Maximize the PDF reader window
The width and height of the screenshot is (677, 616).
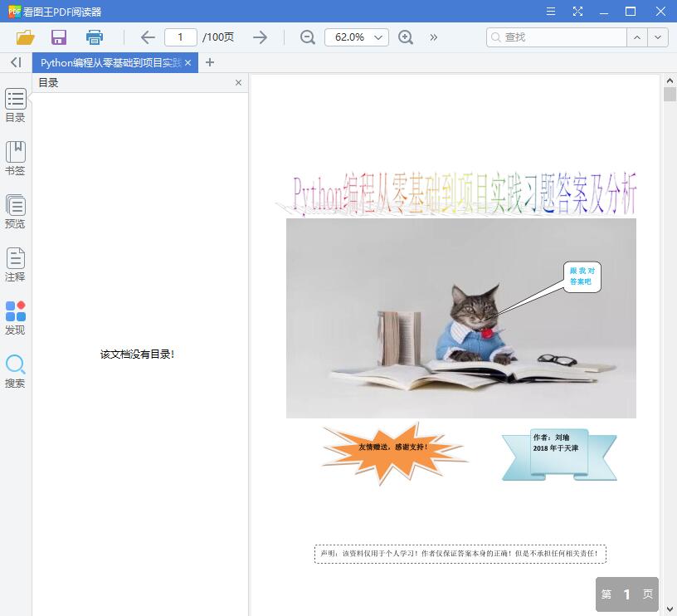[631, 12]
